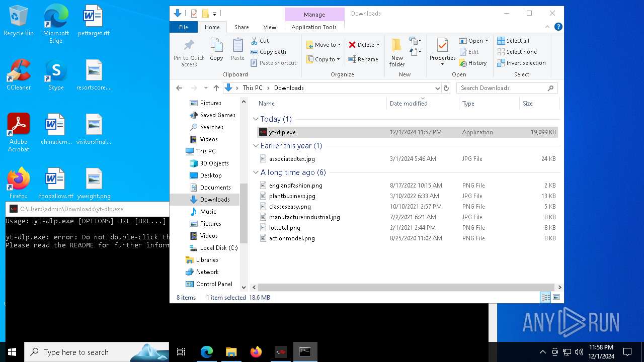The image size is (644, 362).
Task: Click Select all in ribbon
Action: 513,41
